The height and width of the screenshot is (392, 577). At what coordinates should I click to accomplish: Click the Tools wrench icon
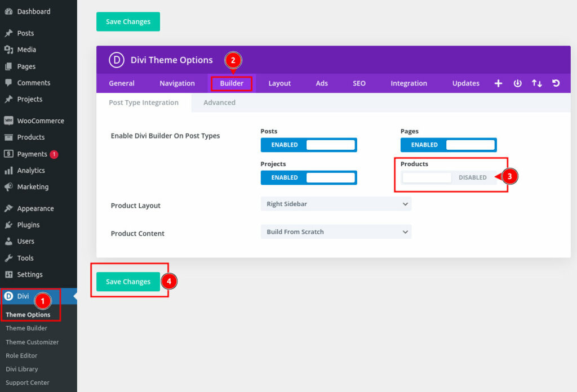[8, 258]
